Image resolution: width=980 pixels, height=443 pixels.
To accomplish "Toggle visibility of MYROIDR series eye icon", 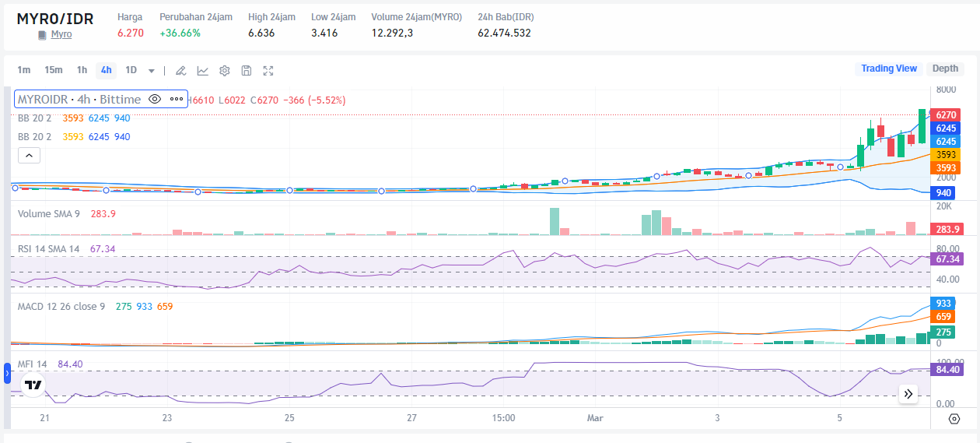I will pos(155,99).
